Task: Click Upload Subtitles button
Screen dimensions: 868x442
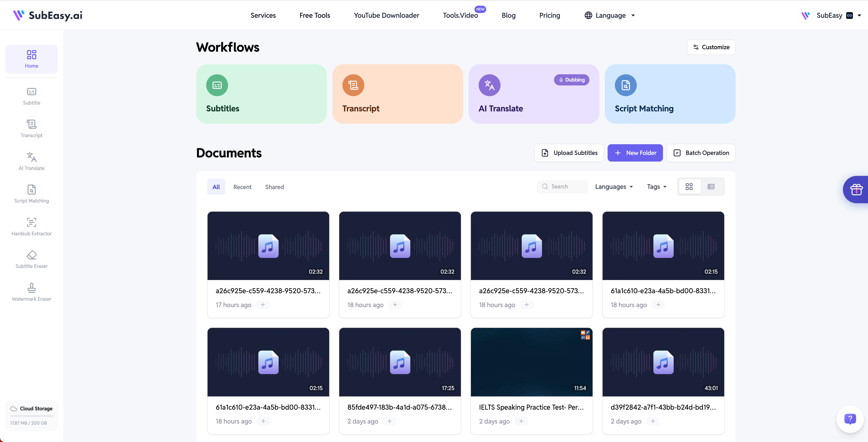Action: point(569,153)
